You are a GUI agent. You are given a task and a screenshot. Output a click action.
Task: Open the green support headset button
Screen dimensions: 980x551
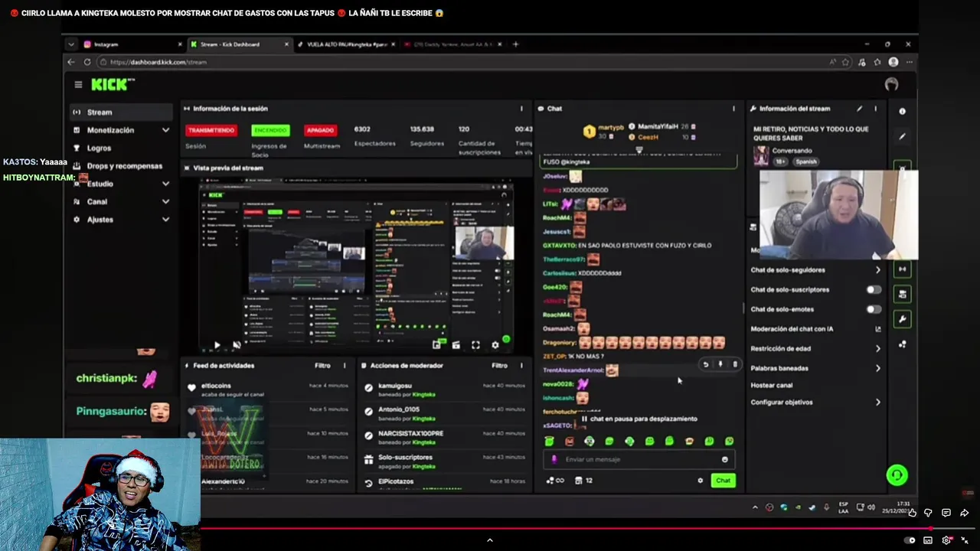[x=897, y=475]
